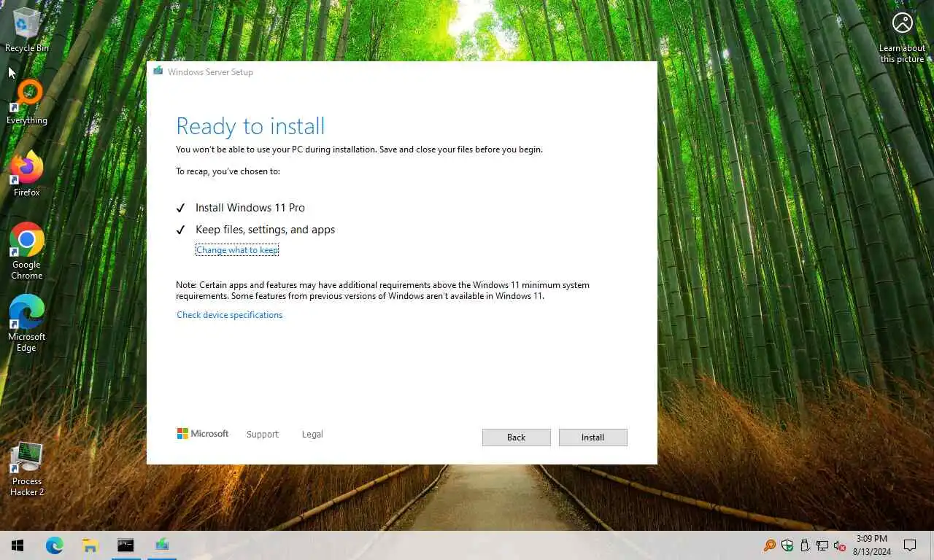Click the Keep files, settings, and apps text

point(265,230)
